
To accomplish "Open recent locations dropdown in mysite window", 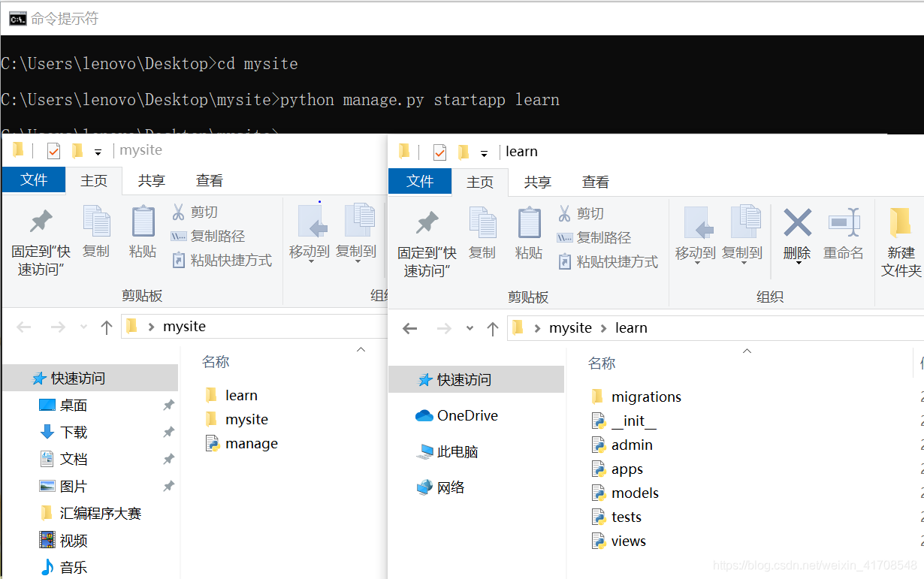I will click(x=83, y=327).
